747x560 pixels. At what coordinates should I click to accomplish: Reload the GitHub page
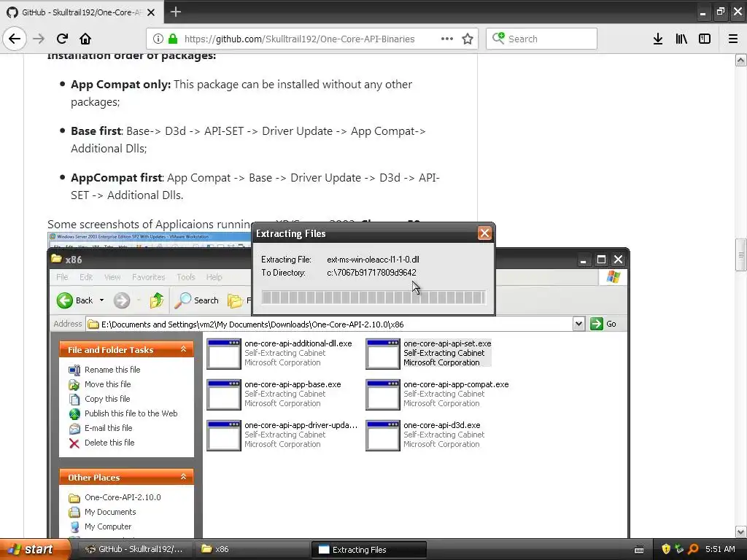[x=62, y=39]
